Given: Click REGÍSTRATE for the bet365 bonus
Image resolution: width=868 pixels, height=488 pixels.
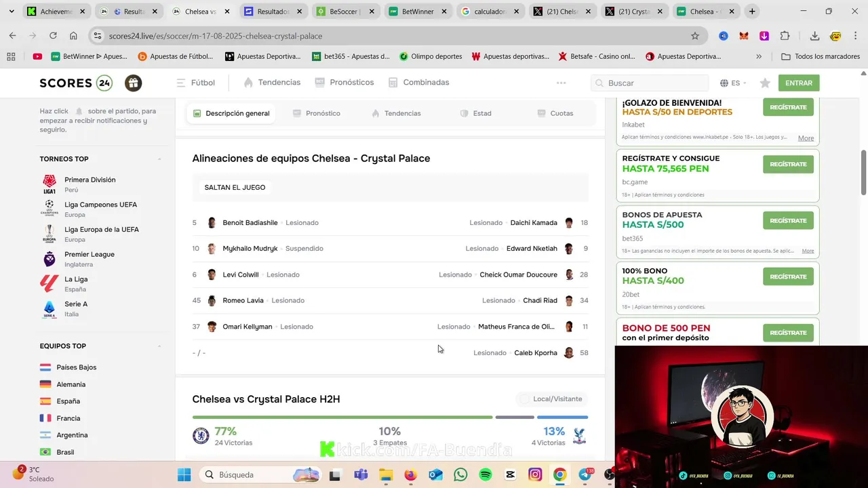Looking at the screenshot, I should [788, 220].
